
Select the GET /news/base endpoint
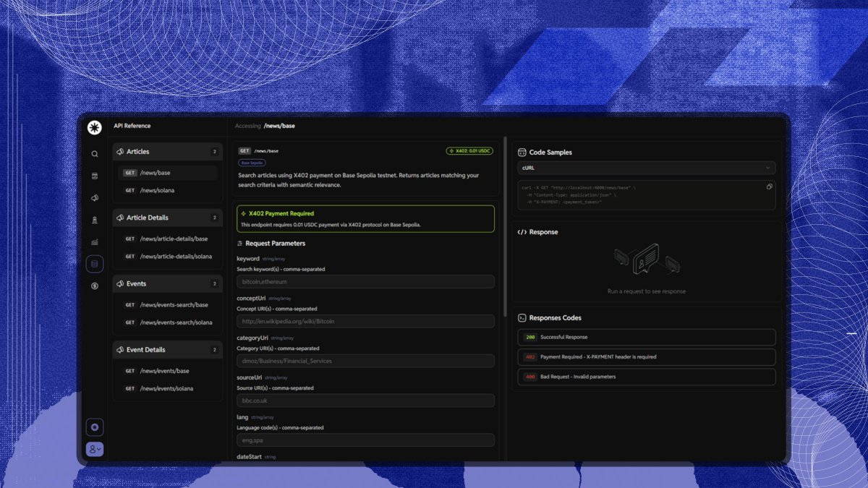click(x=168, y=173)
